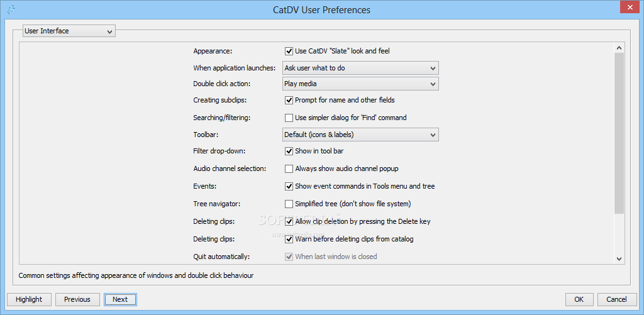
Task: Go to the Next preferences page
Action: click(x=120, y=299)
